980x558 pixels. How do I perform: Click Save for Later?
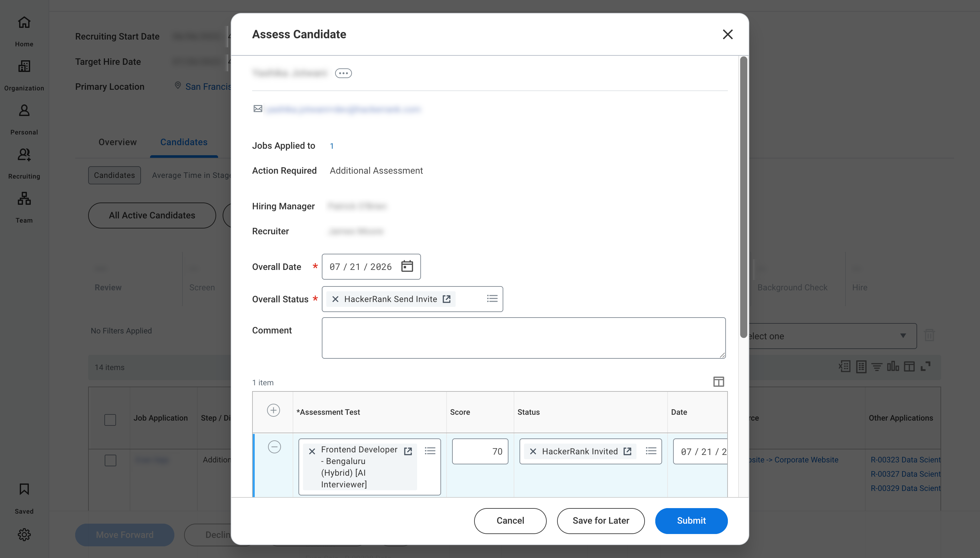click(601, 521)
